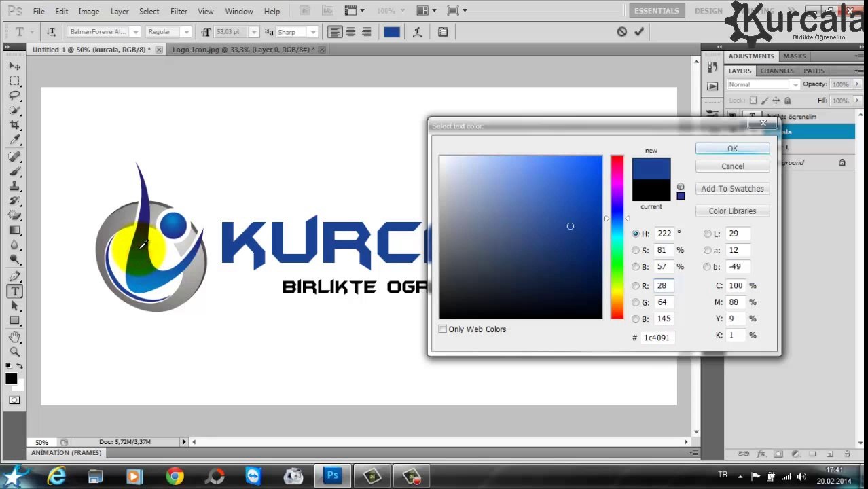The image size is (868, 489).
Task: Select the Pen tool
Action: coord(15,276)
